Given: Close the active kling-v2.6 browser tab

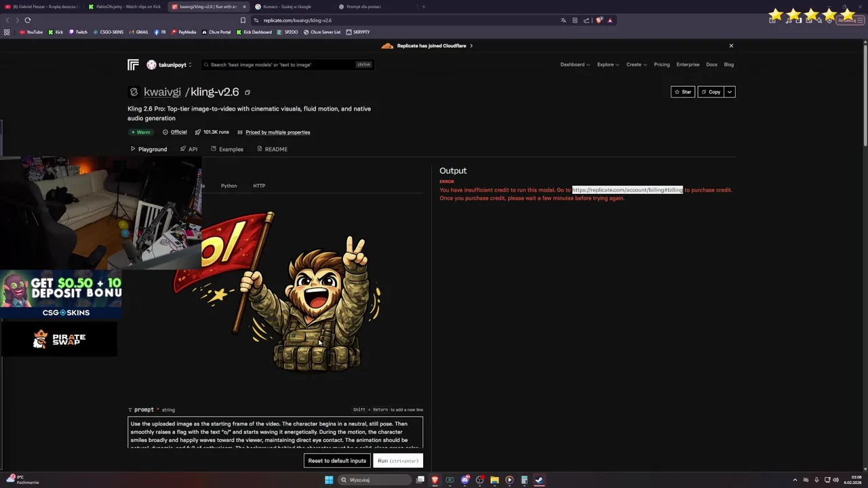Looking at the screenshot, I should click(x=244, y=7).
